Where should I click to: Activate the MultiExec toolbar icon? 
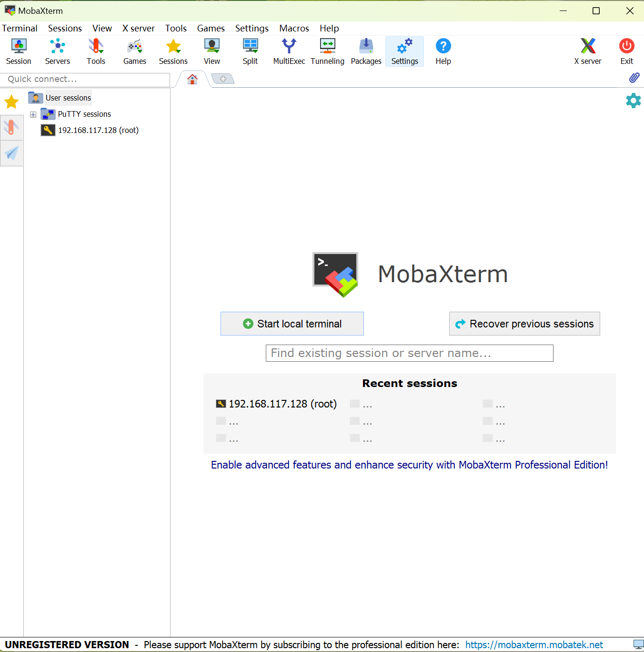click(x=289, y=51)
